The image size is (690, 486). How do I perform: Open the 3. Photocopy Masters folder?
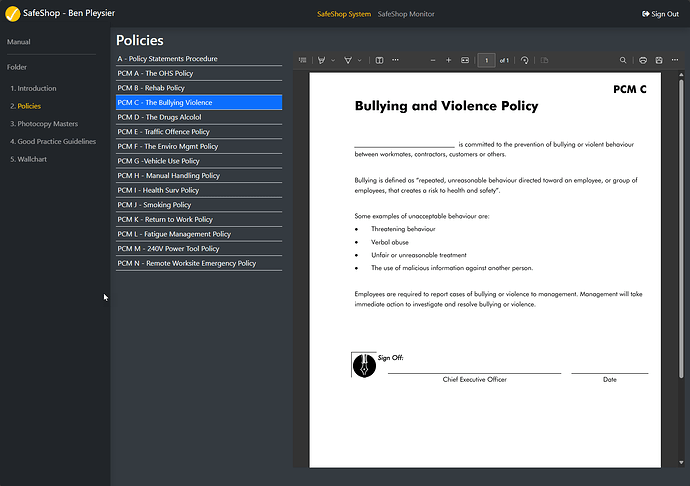(44, 124)
